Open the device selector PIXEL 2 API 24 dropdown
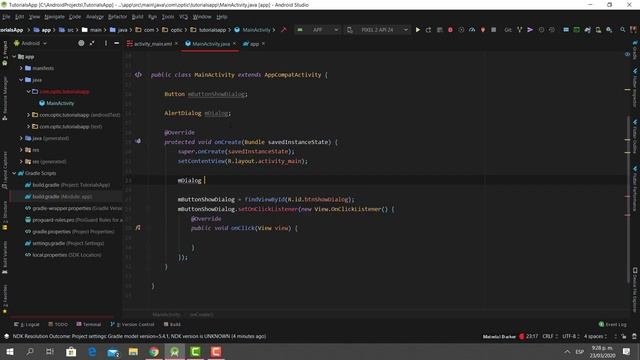 tap(378, 30)
